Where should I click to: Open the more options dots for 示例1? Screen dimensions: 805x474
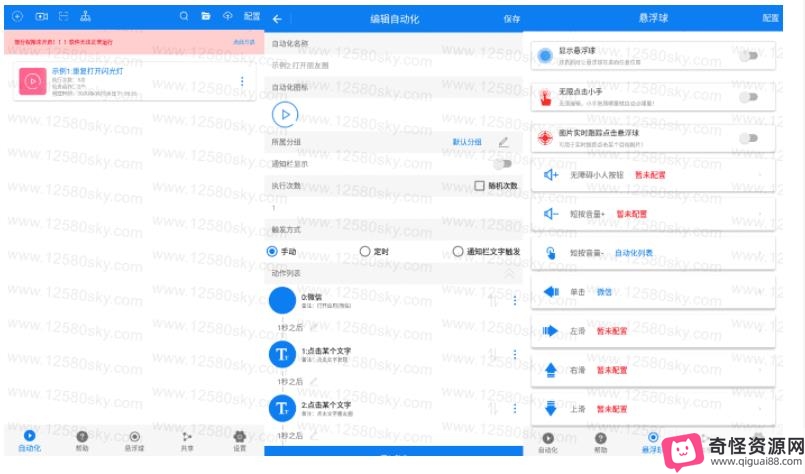(x=242, y=81)
